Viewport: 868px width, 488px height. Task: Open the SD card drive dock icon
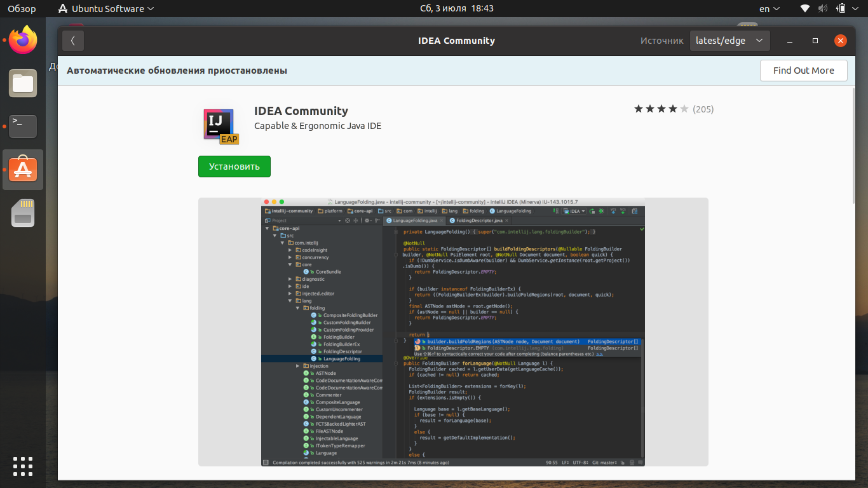[x=23, y=213]
